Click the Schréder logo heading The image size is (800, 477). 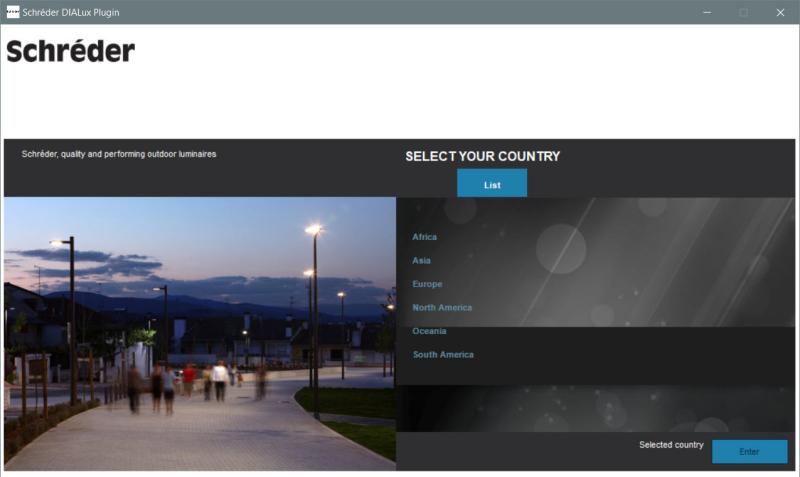coord(70,52)
